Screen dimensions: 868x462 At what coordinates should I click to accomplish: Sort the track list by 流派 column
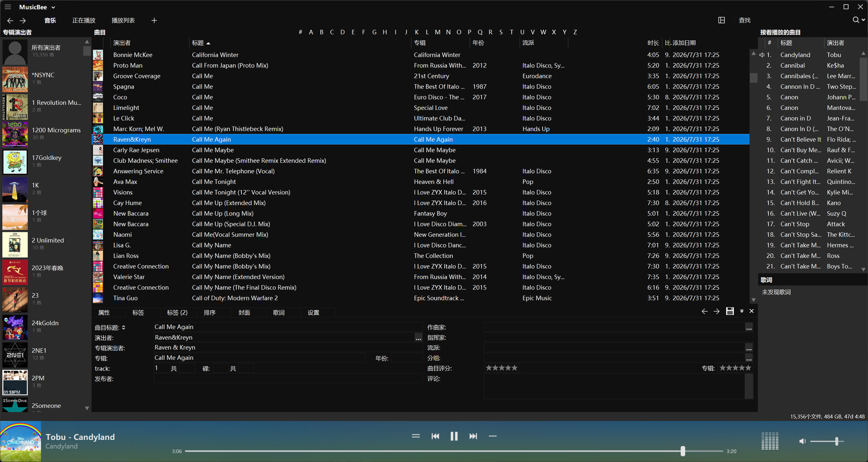point(528,43)
